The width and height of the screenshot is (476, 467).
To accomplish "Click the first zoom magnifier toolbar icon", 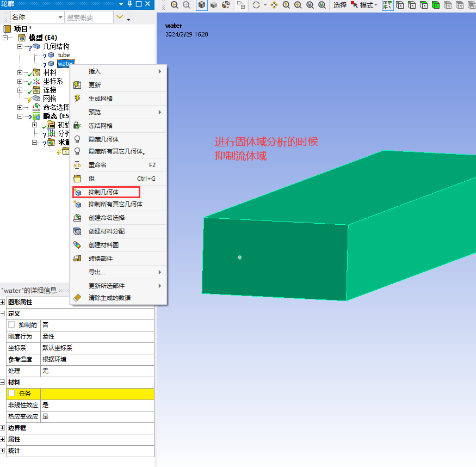I will 174,5.
